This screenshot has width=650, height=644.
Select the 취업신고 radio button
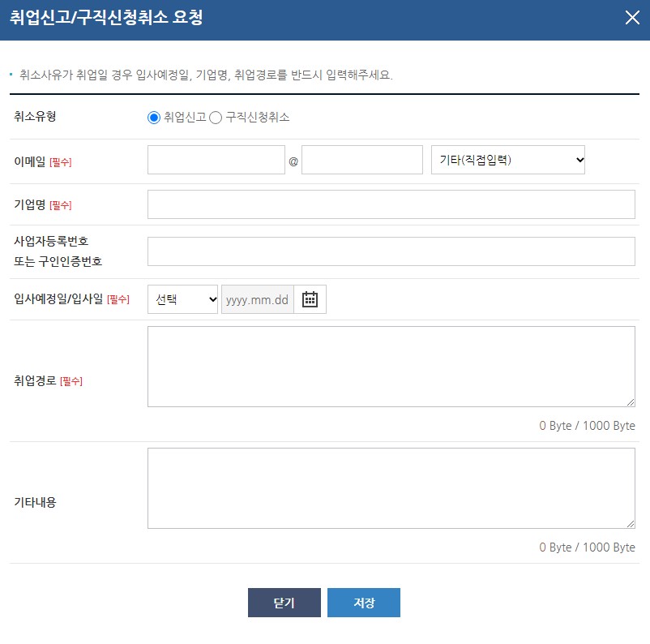[x=153, y=116]
